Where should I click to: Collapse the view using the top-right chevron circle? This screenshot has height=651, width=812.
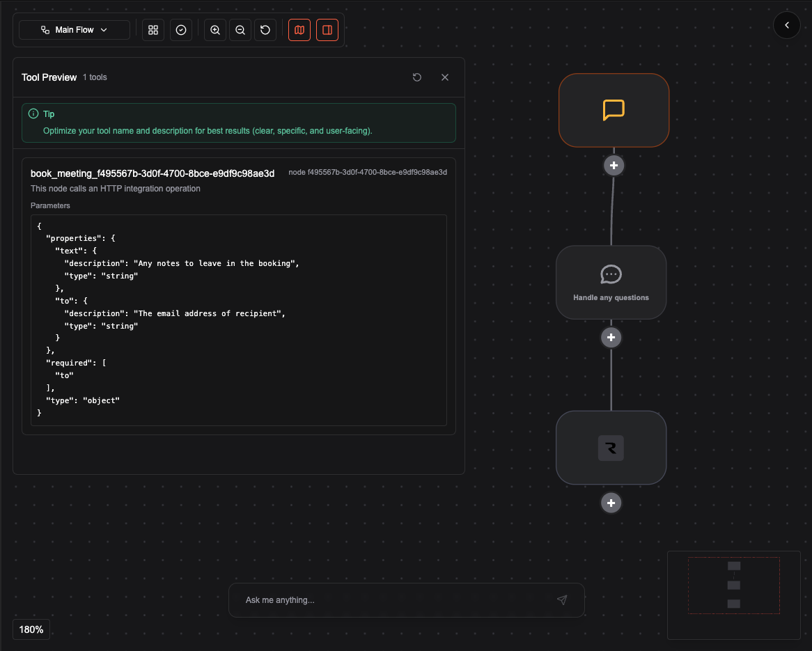pos(787,25)
